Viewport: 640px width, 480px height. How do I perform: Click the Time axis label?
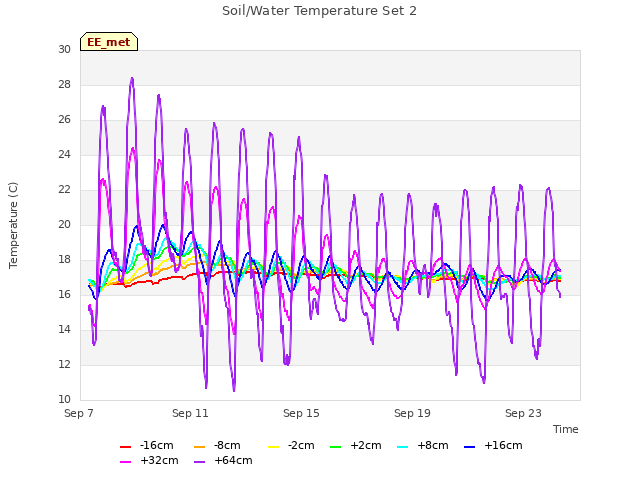(566, 429)
